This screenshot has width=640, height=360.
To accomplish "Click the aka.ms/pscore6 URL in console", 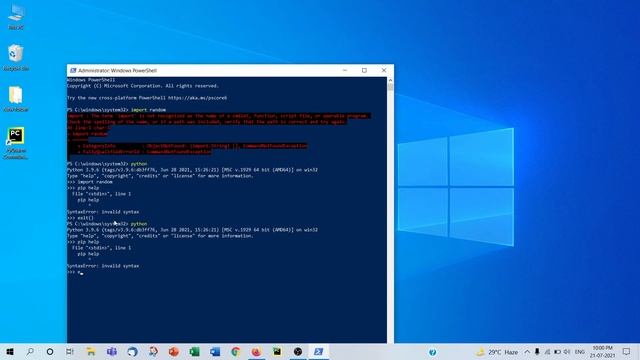I will (197, 98).
